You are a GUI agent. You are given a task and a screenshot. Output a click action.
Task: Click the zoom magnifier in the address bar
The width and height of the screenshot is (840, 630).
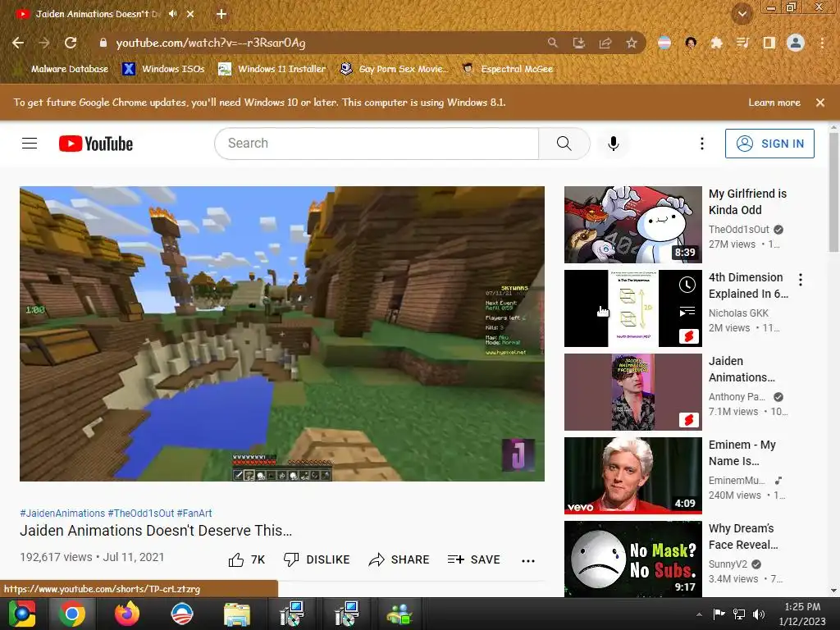click(552, 43)
